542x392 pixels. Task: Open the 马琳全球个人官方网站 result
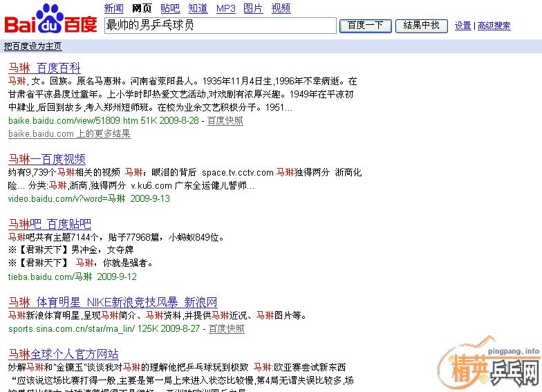pos(64,354)
